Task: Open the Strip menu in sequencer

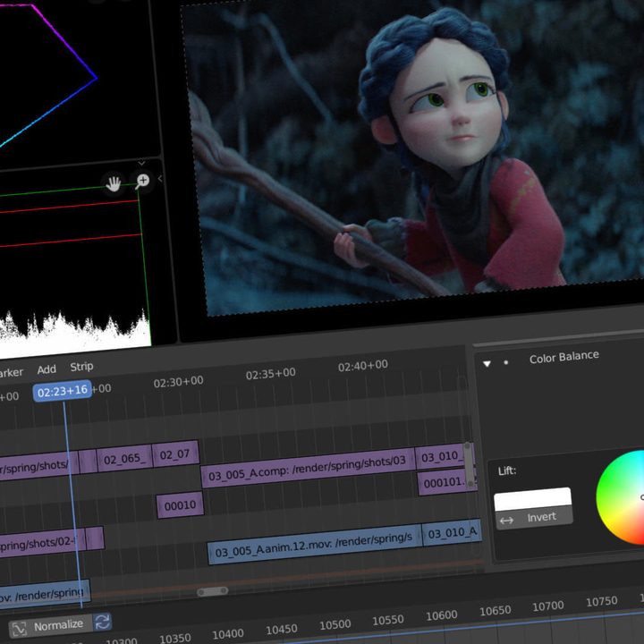Action: [x=81, y=366]
